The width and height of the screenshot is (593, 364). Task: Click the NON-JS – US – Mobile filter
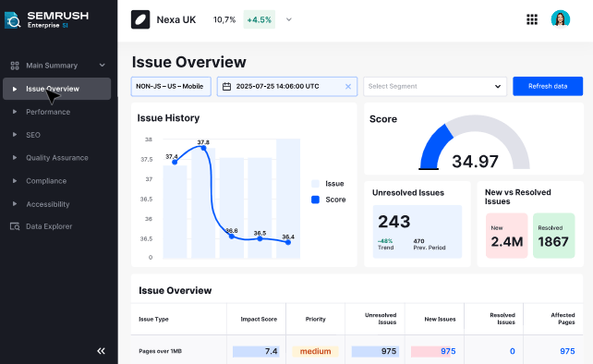171,86
